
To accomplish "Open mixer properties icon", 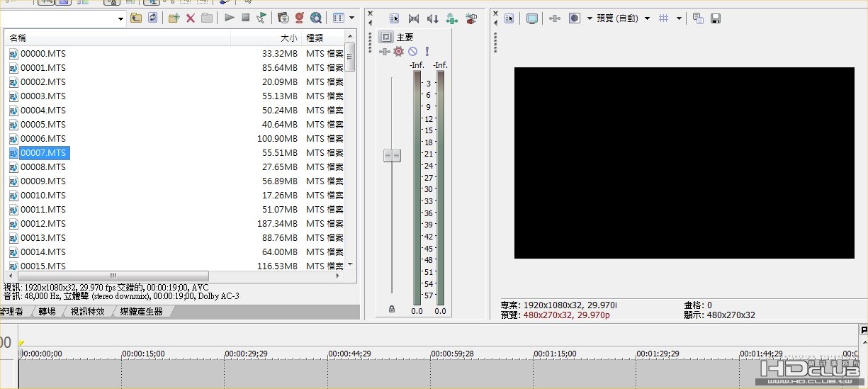I will click(394, 18).
